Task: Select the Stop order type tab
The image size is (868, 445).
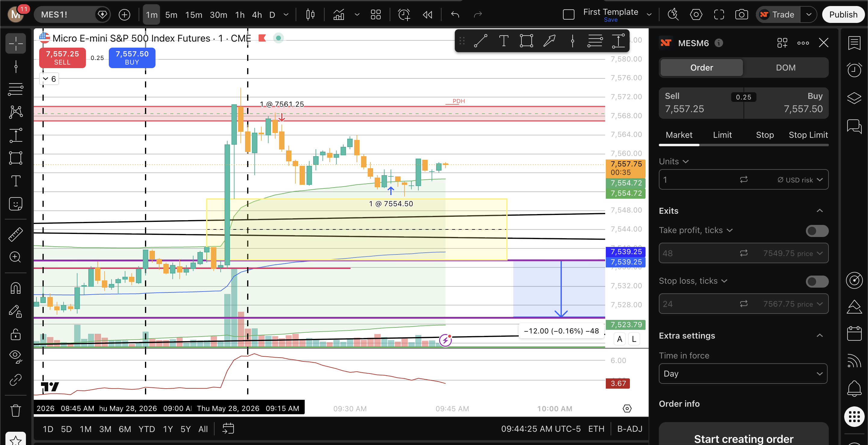Action: (765, 135)
